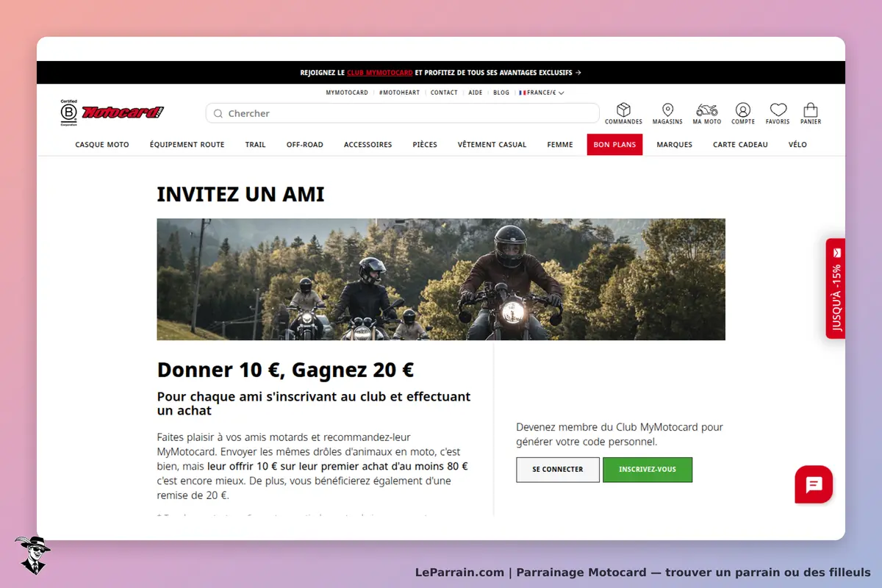Click the B Corporation certified badge
This screenshot has height=588, width=882.
pos(68,113)
